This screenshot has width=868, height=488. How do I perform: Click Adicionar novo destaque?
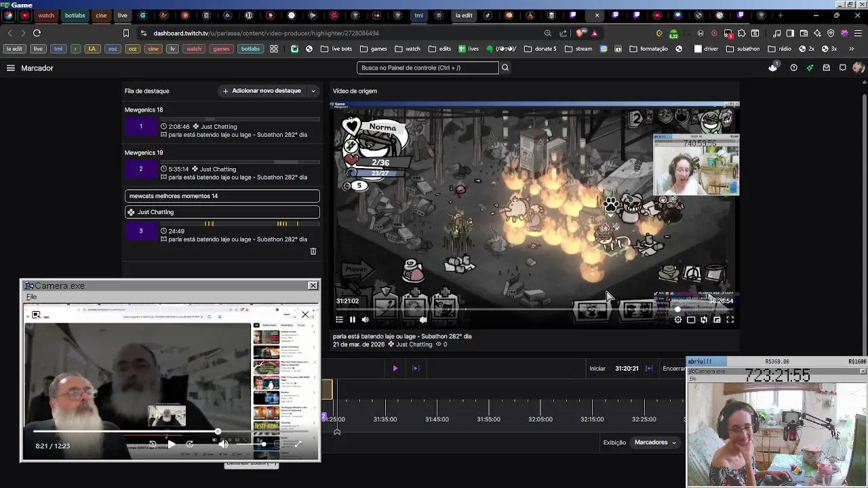tap(262, 91)
